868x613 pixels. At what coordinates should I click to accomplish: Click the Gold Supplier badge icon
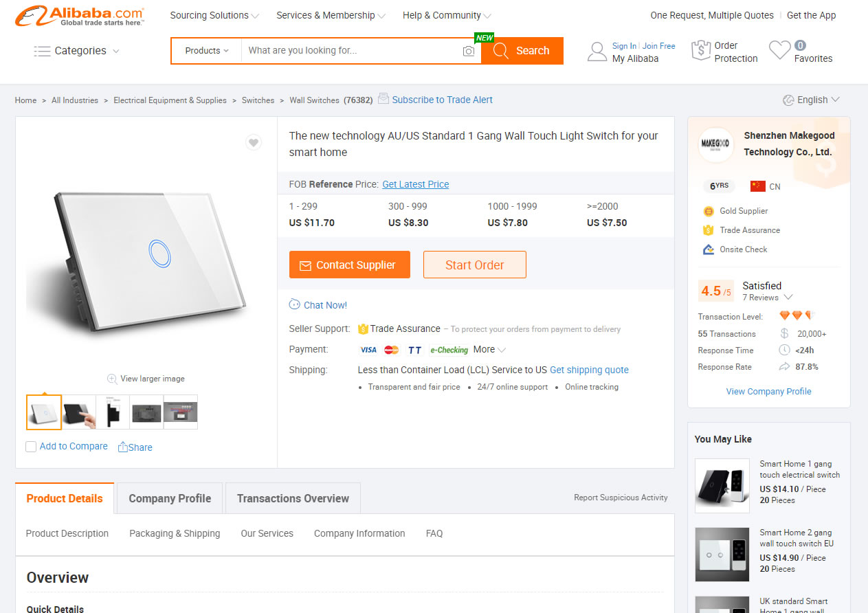pyautogui.click(x=709, y=211)
